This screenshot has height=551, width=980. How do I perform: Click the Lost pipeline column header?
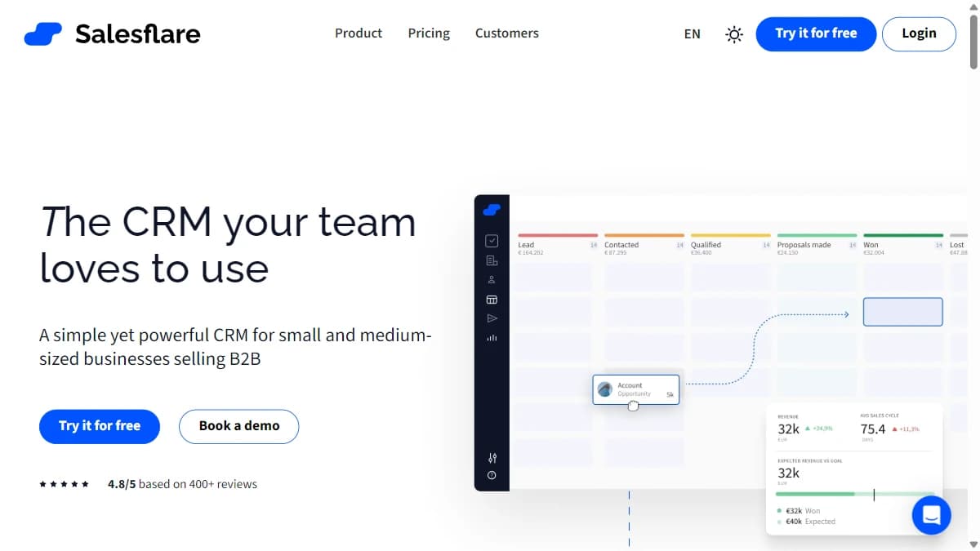click(x=957, y=245)
